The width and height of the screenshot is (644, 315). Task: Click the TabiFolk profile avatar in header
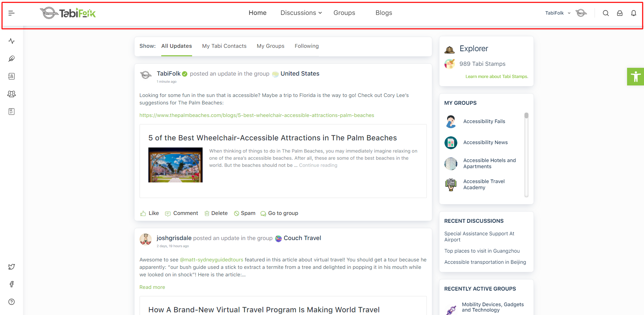pyautogui.click(x=581, y=13)
